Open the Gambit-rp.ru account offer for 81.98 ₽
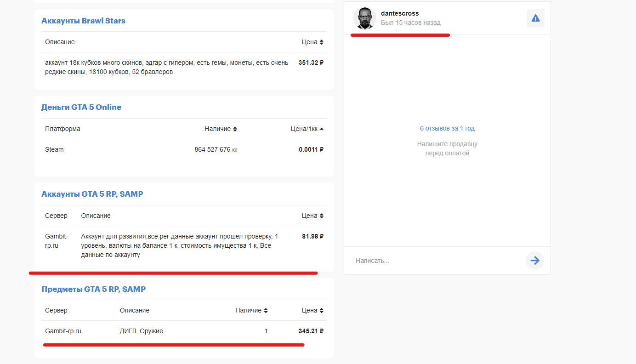The image size is (636, 364). pyautogui.click(x=179, y=245)
